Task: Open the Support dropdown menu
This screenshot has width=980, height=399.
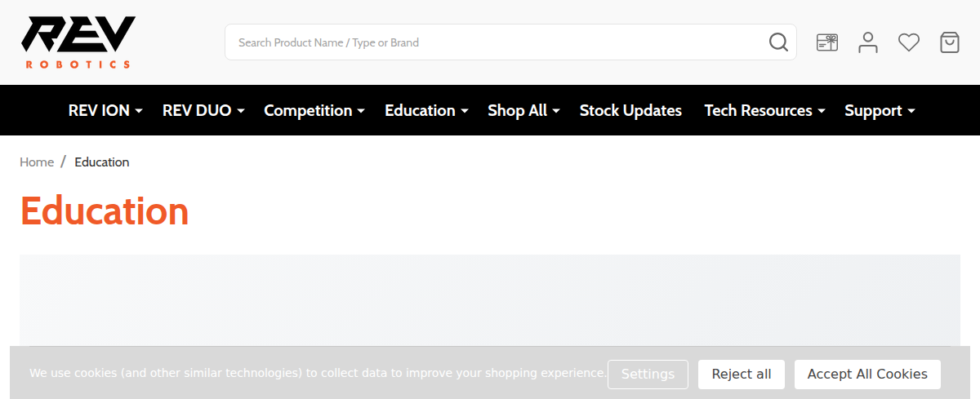Action: pyautogui.click(x=880, y=111)
